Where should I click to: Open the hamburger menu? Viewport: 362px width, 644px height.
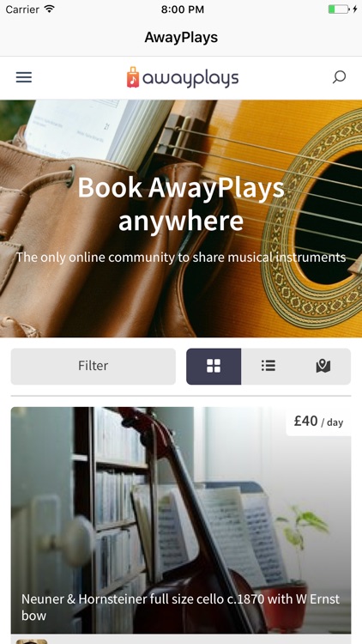point(24,77)
